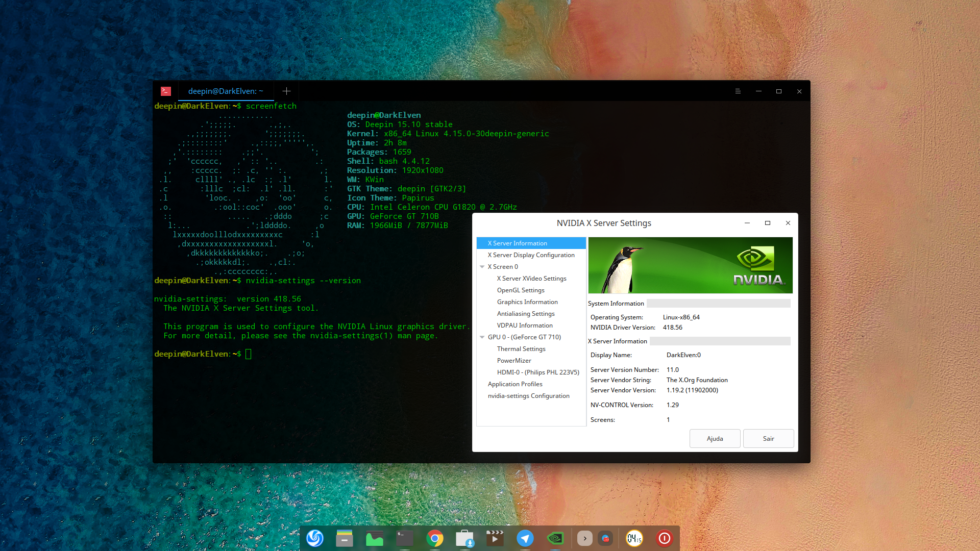Collapse the X Screen 0 tree node
This screenshot has height=551, width=980.
click(482, 267)
